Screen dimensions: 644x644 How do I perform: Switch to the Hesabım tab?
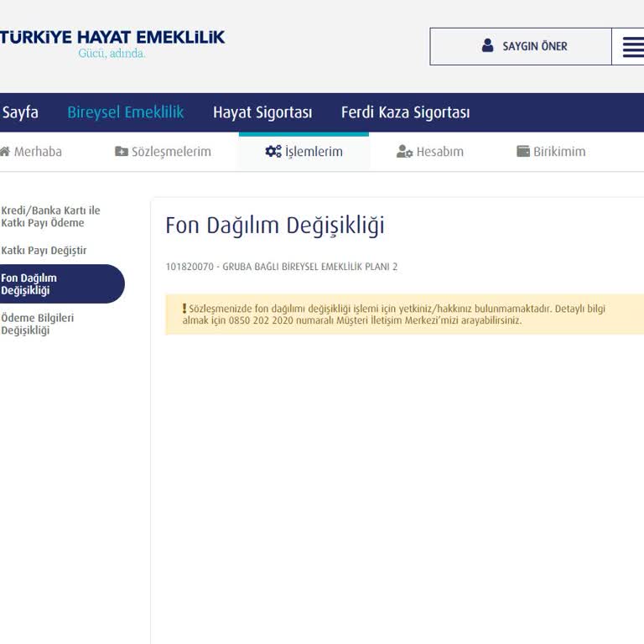point(430,152)
